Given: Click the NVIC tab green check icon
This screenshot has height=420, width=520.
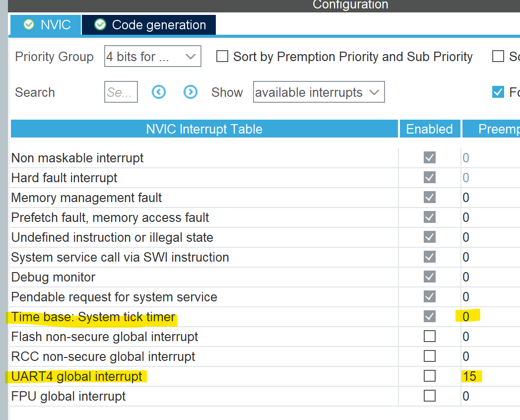Looking at the screenshot, I should 29,25.
